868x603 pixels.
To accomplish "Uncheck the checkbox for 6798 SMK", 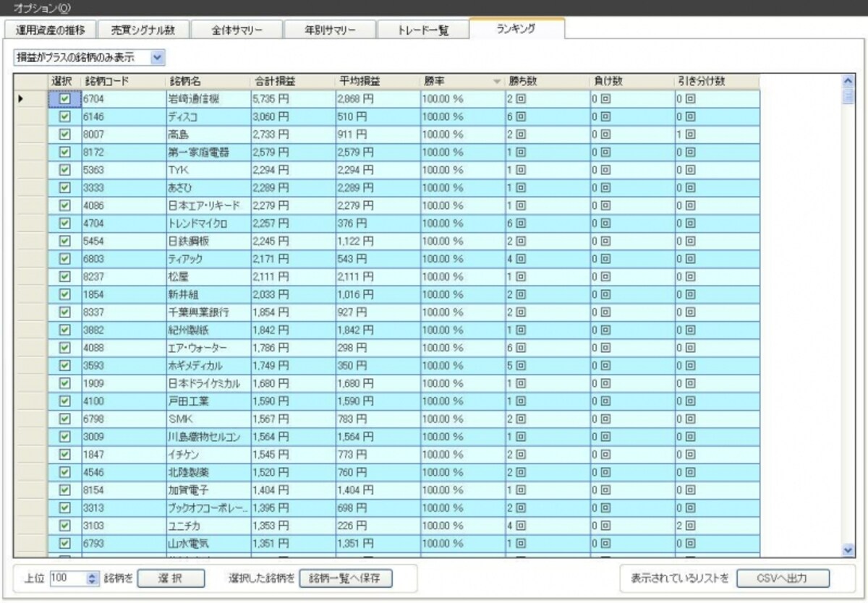I will (x=65, y=419).
